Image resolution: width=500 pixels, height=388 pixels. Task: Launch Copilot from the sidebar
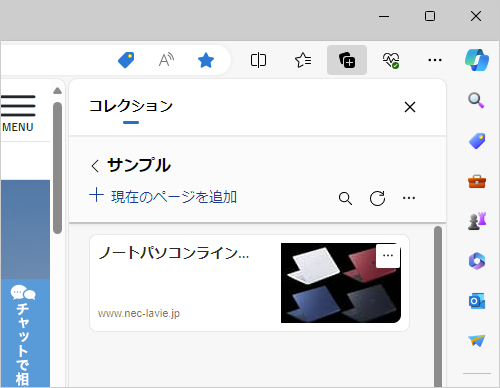click(477, 60)
